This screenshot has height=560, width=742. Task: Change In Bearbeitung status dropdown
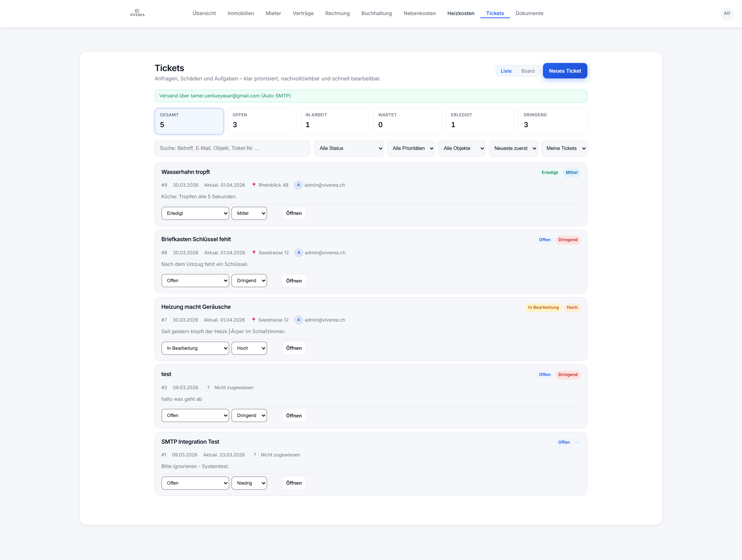[195, 348]
